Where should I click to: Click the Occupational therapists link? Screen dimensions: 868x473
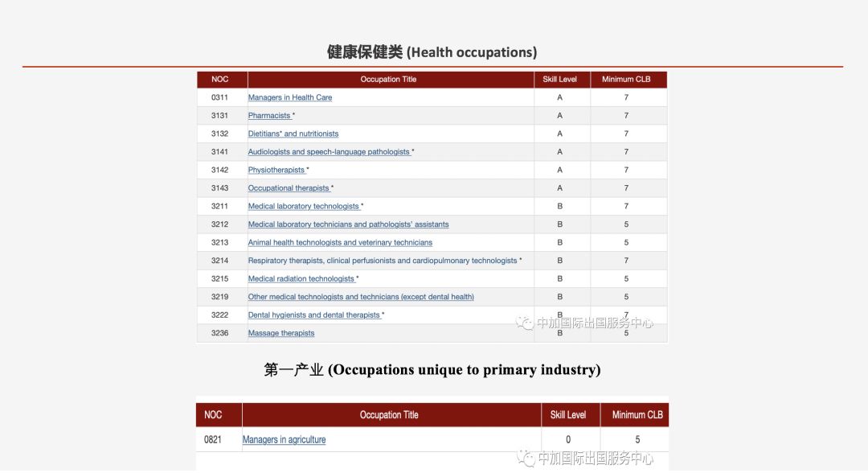click(x=289, y=188)
